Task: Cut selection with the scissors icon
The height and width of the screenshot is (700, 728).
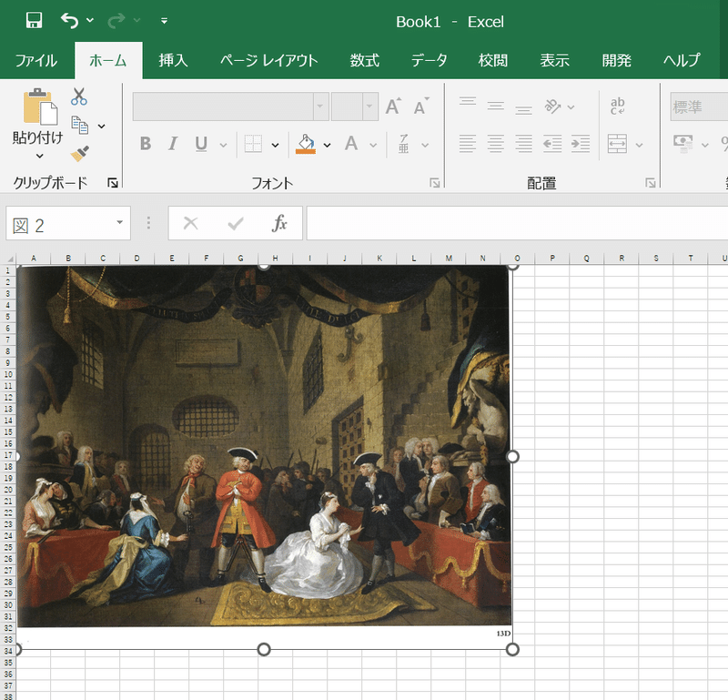Action: (x=79, y=96)
